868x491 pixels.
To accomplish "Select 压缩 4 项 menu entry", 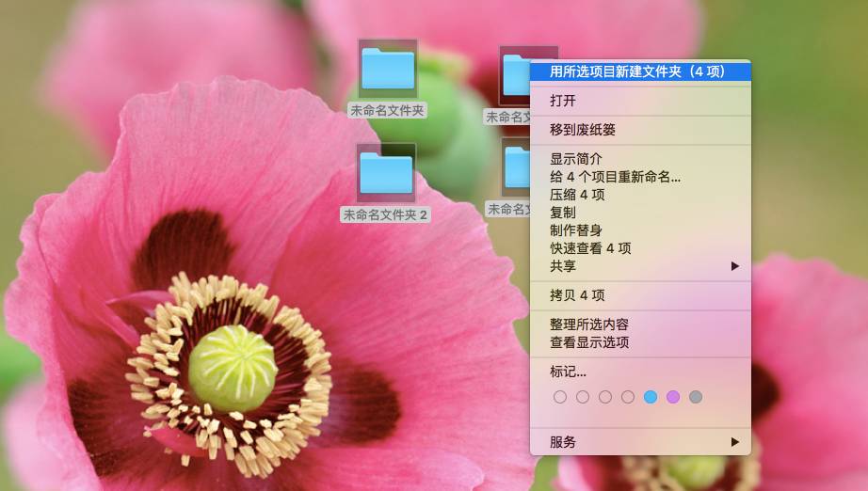I will (x=640, y=195).
